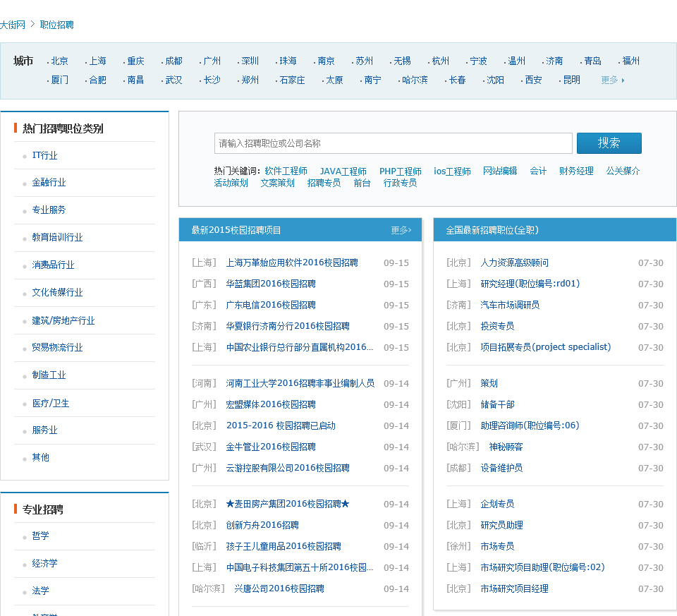Open the 金融行业 job category

[49, 183]
